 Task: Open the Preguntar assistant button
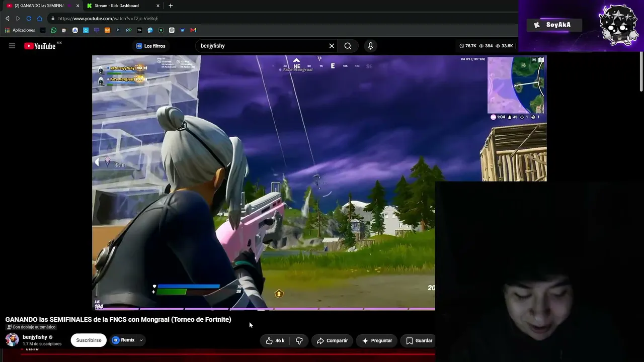[377, 340]
